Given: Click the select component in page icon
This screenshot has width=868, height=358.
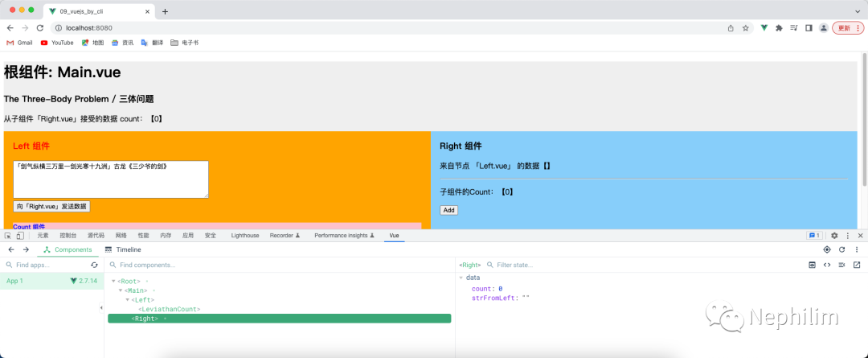Looking at the screenshot, I should [827, 249].
